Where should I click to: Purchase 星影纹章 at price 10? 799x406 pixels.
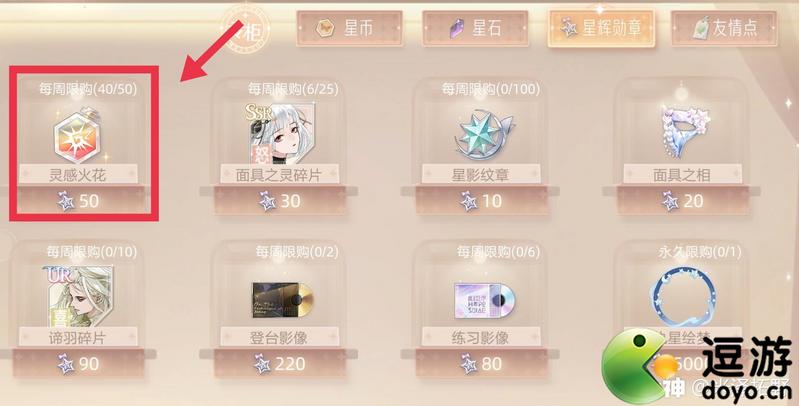pos(481,201)
